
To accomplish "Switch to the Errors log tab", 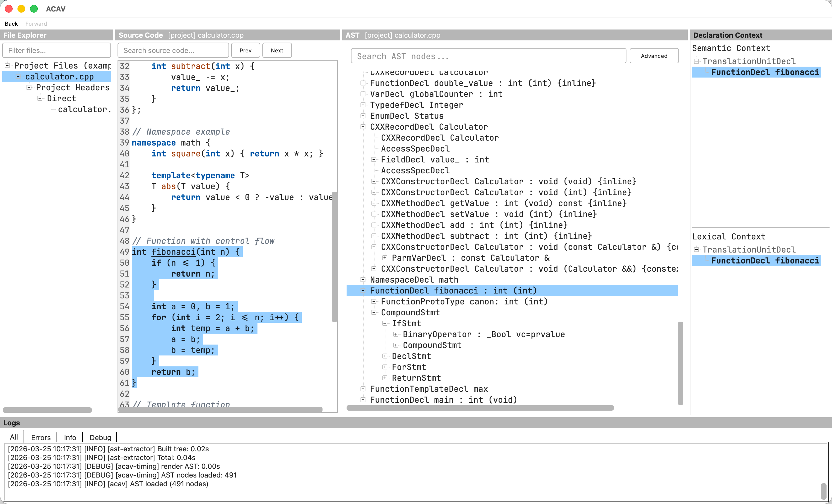I will [40, 437].
